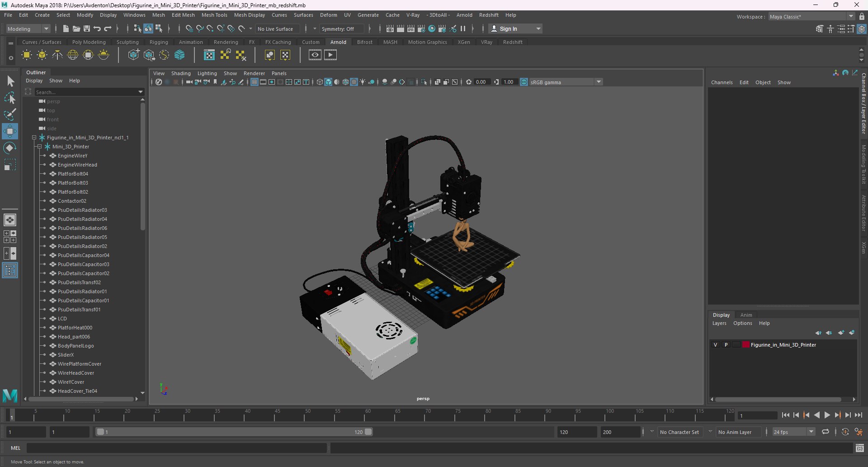
Task: Toggle playback P of Figurine_in_Mini_3D_Printer layer
Action: point(726,345)
